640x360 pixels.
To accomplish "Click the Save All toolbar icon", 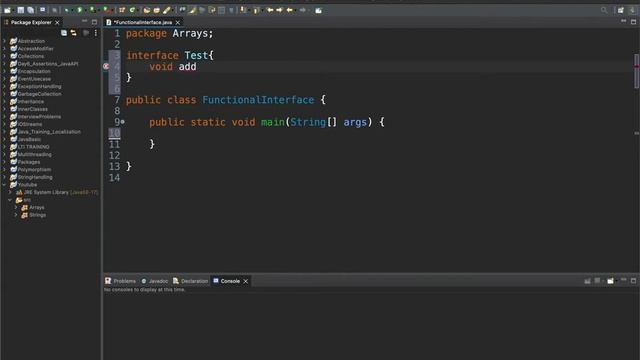I will click(31, 10).
